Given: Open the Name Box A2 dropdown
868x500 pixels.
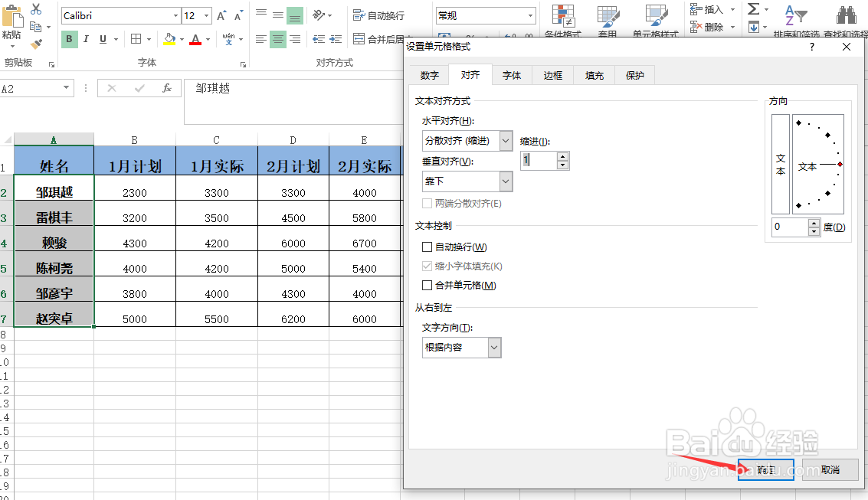Looking at the screenshot, I should click(x=66, y=87).
